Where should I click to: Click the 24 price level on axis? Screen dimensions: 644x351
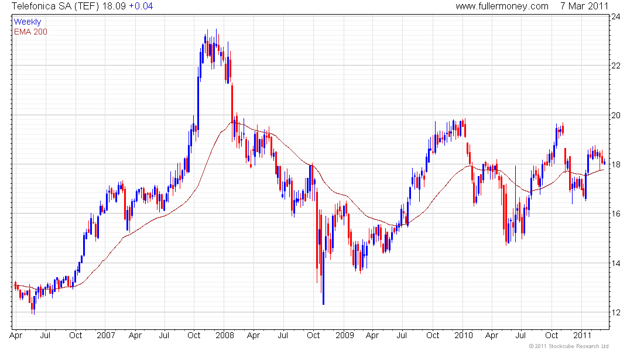tap(616, 17)
